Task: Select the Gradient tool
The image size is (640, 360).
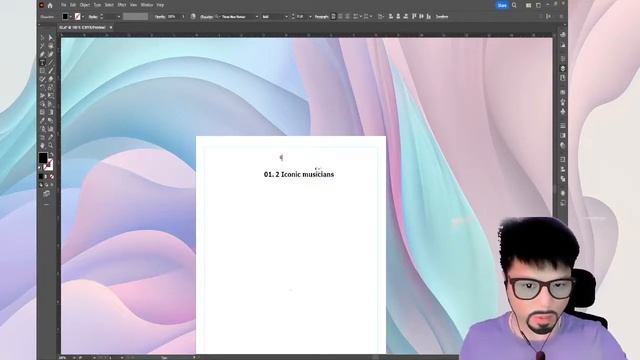Action: [x=51, y=112]
